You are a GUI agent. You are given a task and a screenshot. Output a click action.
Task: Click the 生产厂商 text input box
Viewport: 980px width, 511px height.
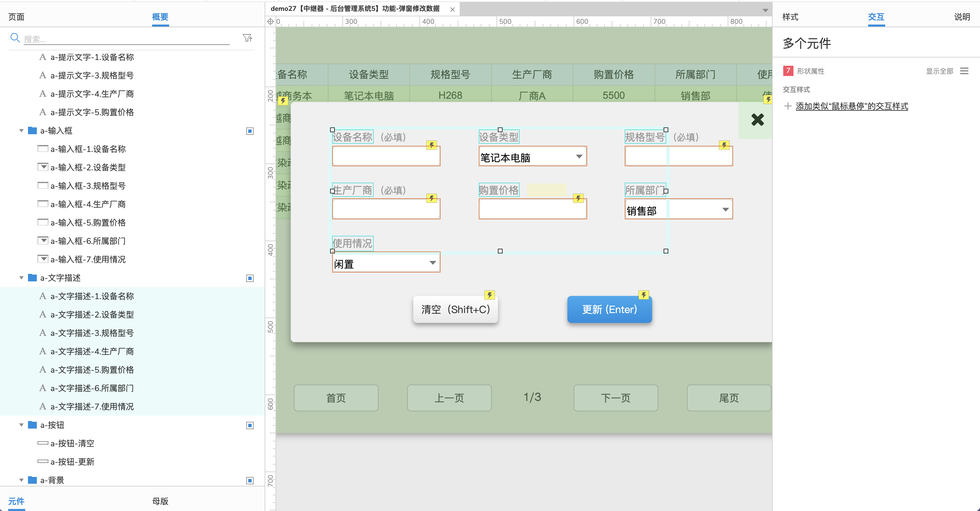(386, 209)
